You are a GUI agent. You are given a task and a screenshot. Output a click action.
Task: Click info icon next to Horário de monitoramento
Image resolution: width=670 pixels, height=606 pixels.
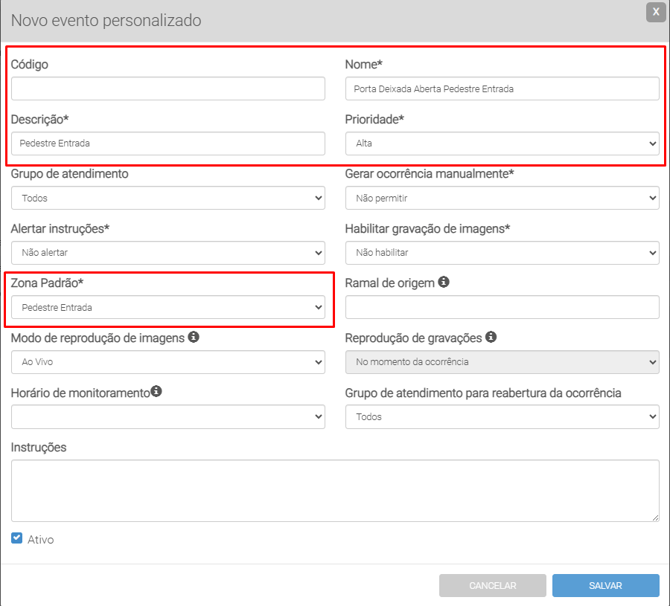click(157, 392)
